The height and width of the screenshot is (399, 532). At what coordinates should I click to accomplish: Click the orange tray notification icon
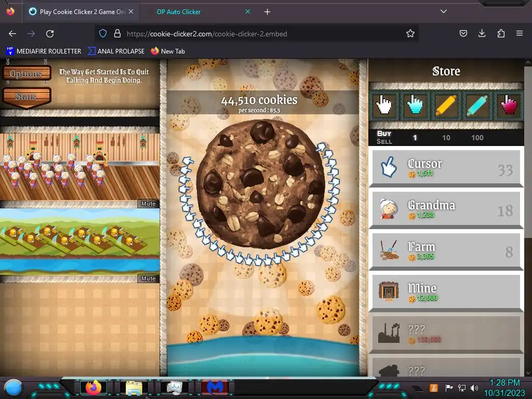coord(434,388)
